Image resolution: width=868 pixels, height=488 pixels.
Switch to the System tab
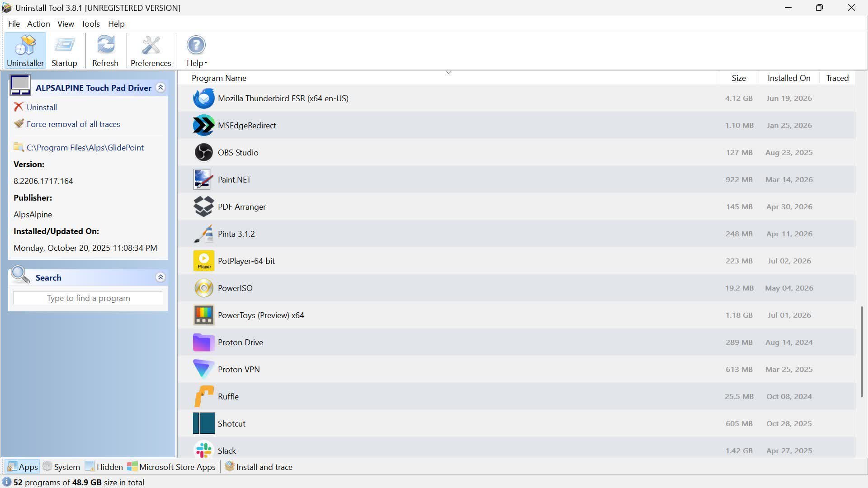click(x=61, y=467)
